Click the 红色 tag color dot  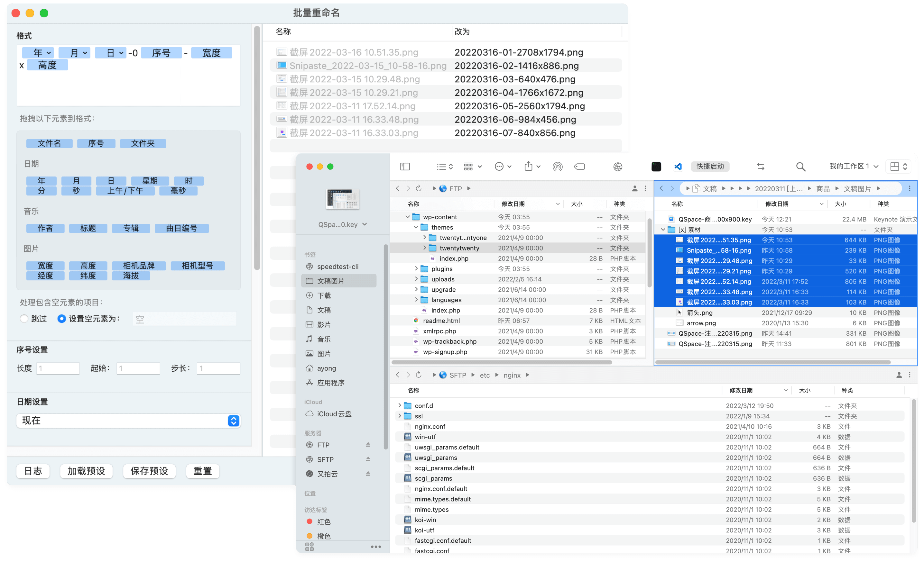click(x=310, y=521)
